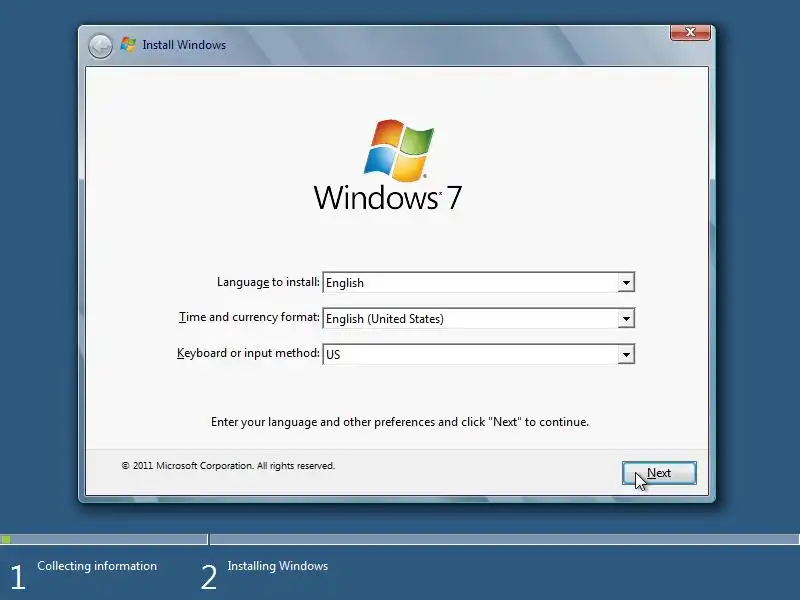Click the back arrow icon in title bar
Image resolution: width=800 pixels, height=600 pixels.
point(100,46)
